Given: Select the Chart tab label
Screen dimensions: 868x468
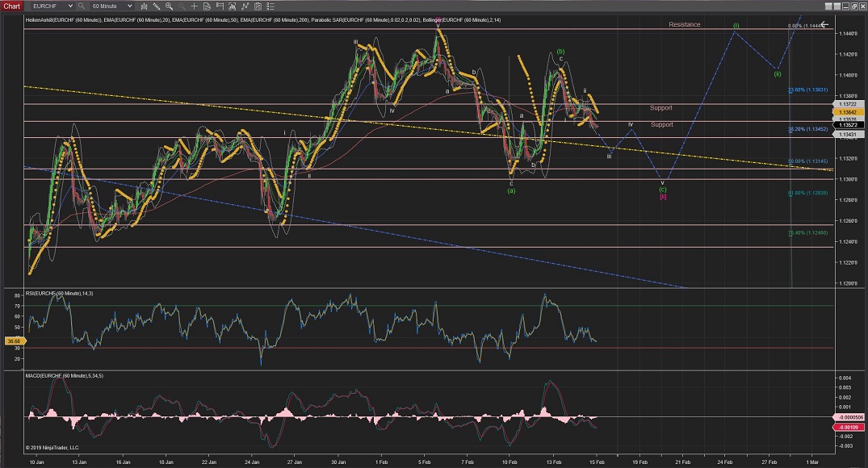Looking at the screenshot, I should (11, 6).
